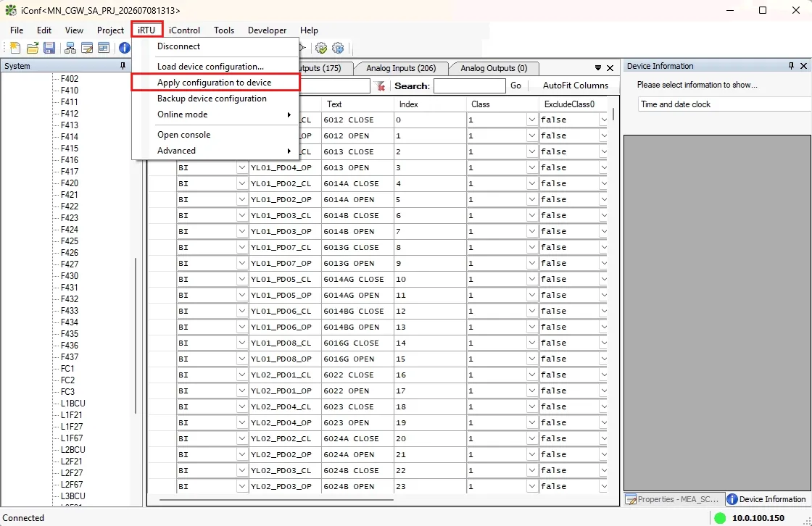Open a project with the folder icon

tap(33, 48)
